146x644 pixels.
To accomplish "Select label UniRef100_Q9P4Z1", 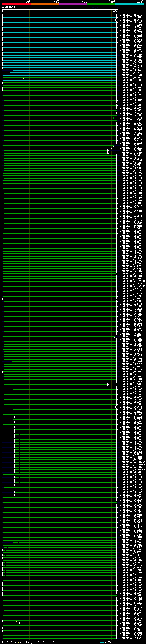I will click(131, 98).
